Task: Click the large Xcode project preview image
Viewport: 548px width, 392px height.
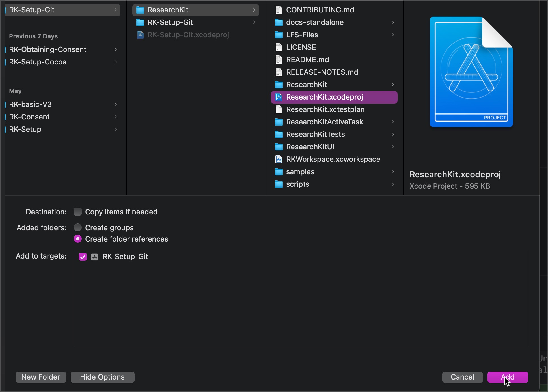Action: [471, 72]
